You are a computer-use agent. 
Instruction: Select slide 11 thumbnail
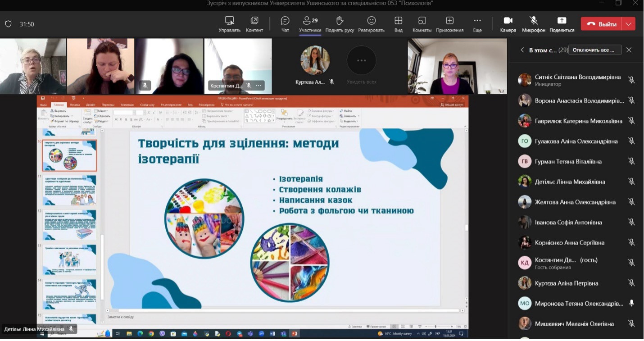[69, 191]
